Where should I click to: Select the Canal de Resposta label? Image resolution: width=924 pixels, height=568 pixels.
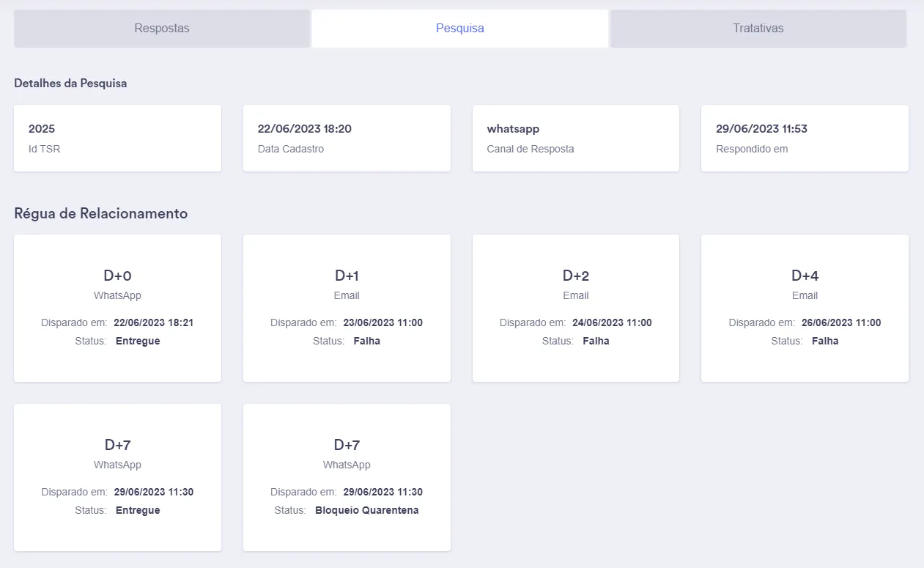click(x=531, y=149)
